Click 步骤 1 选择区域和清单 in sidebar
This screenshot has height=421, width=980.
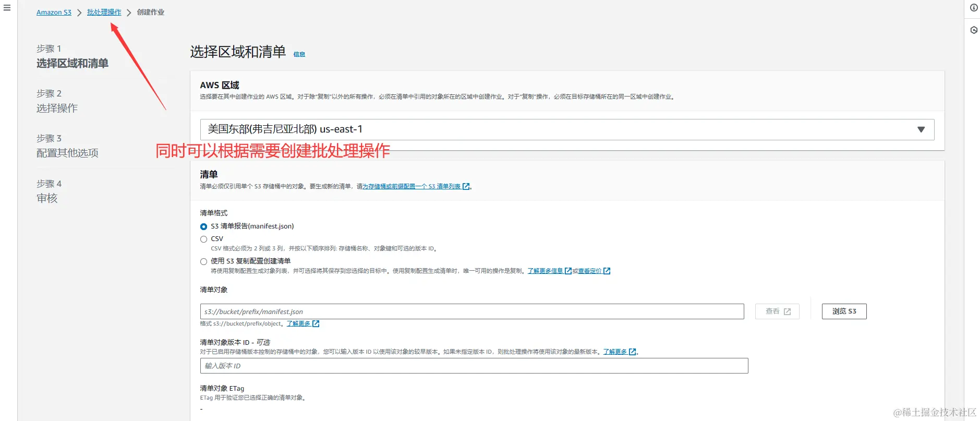[72, 56]
